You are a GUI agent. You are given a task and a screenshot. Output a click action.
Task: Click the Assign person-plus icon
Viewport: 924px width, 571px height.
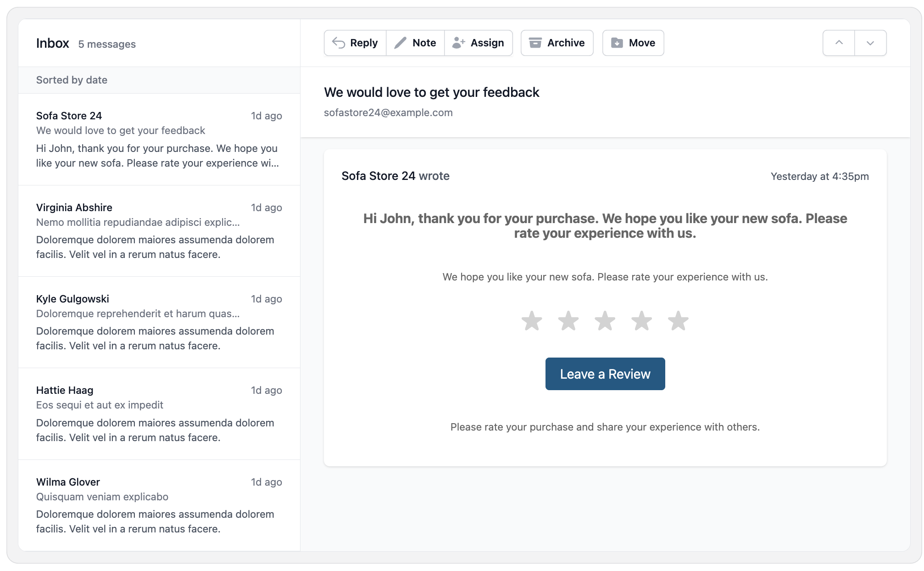tap(458, 43)
